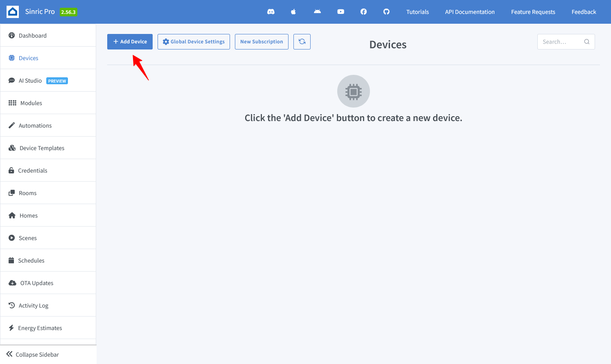Viewport: 611px width, 364px height.
Task: Go to Dashboard in sidebar
Action: coord(48,36)
